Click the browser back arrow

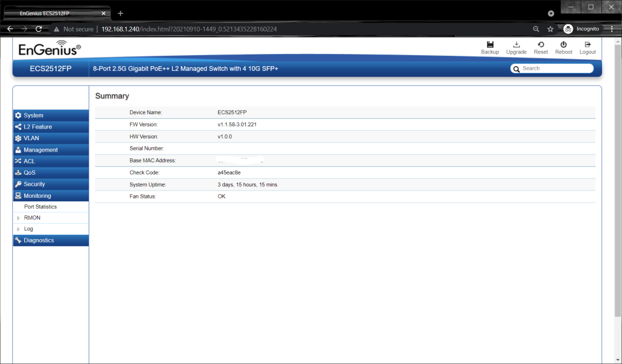click(x=10, y=29)
